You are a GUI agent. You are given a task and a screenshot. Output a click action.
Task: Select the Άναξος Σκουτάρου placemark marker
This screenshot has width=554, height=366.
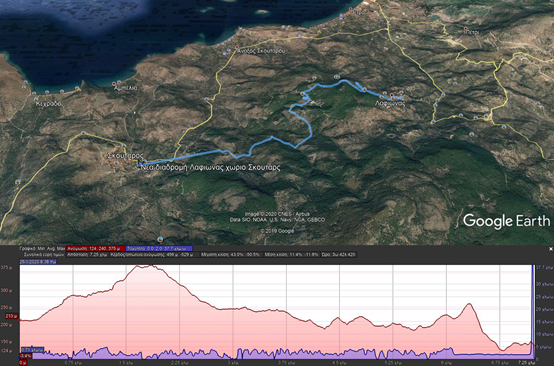(x=237, y=47)
